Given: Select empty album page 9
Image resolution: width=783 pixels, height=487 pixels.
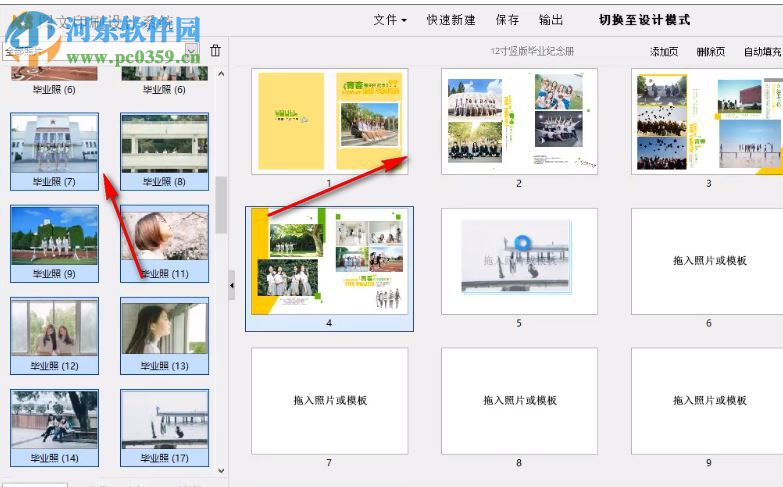Looking at the screenshot, I should (x=707, y=401).
